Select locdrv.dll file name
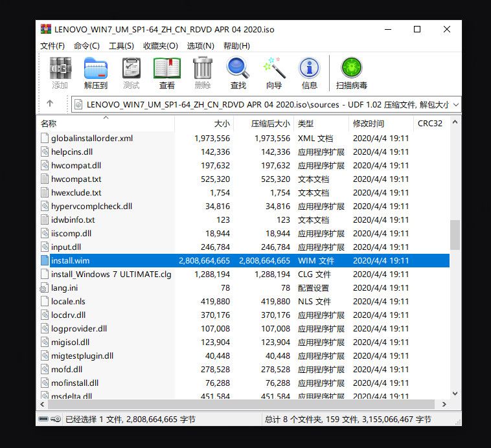This screenshot has height=448, width=491. pyautogui.click(x=69, y=315)
